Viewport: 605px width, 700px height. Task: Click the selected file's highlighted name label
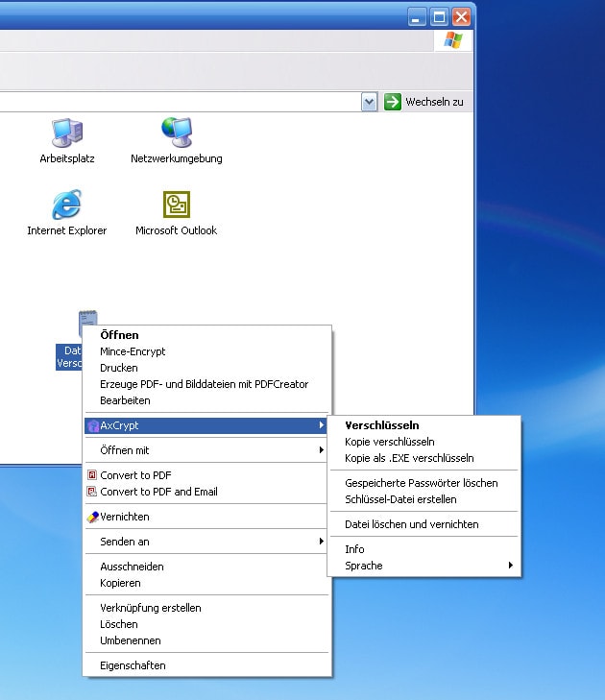click(x=69, y=356)
